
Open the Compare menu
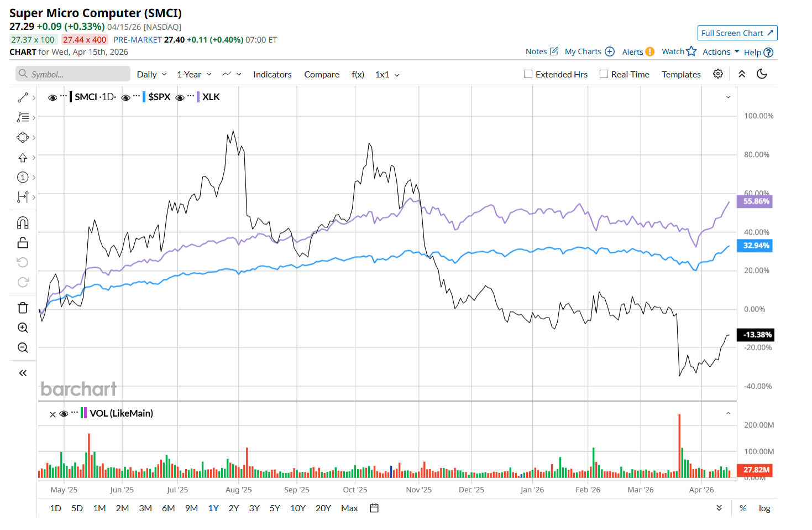click(322, 74)
